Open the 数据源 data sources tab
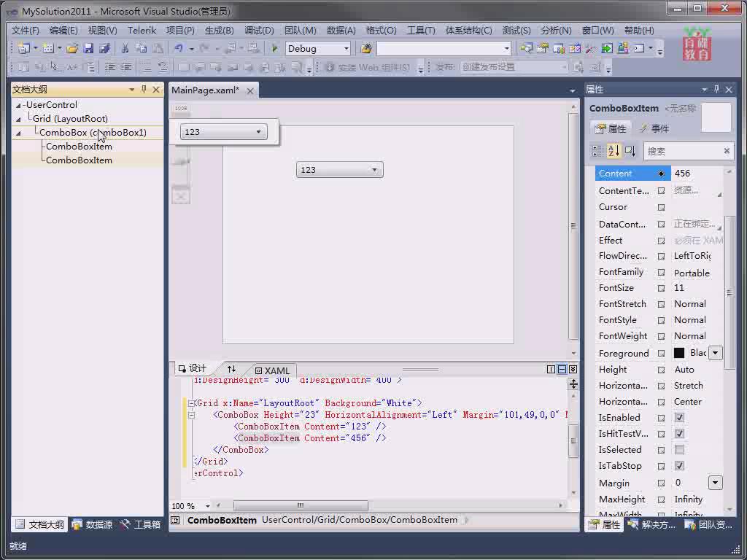The width and height of the screenshot is (747, 560). (x=93, y=524)
